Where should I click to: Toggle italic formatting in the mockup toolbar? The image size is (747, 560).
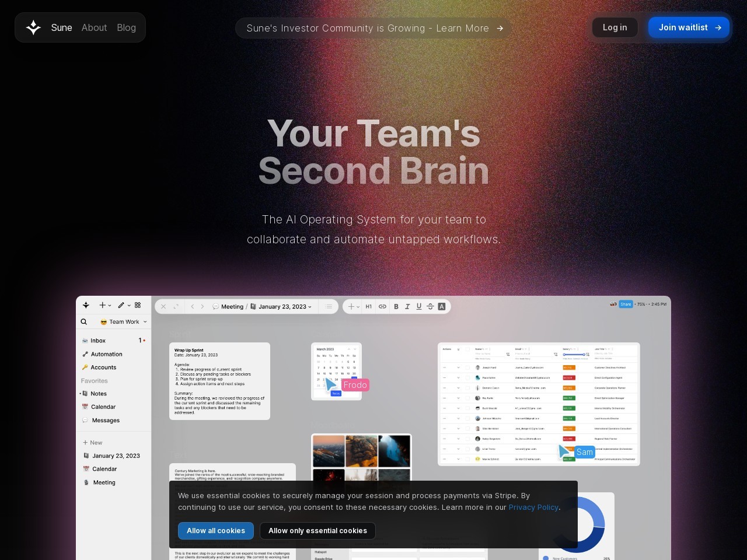pos(407,306)
